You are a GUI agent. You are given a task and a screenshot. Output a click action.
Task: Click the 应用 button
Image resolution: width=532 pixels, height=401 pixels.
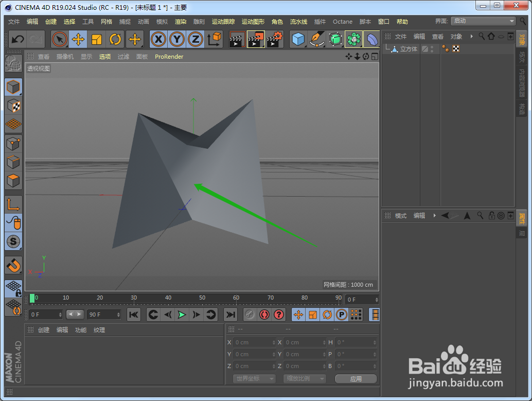pyautogui.click(x=356, y=378)
